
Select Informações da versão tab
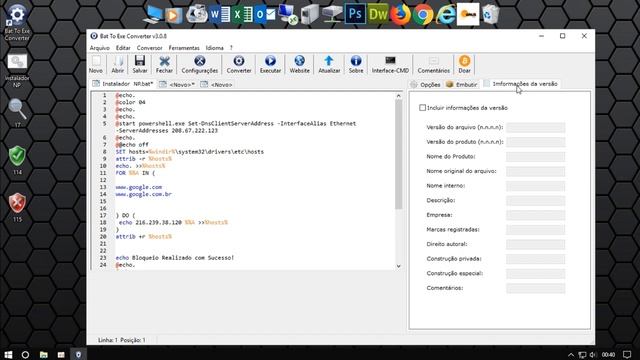pos(521,84)
